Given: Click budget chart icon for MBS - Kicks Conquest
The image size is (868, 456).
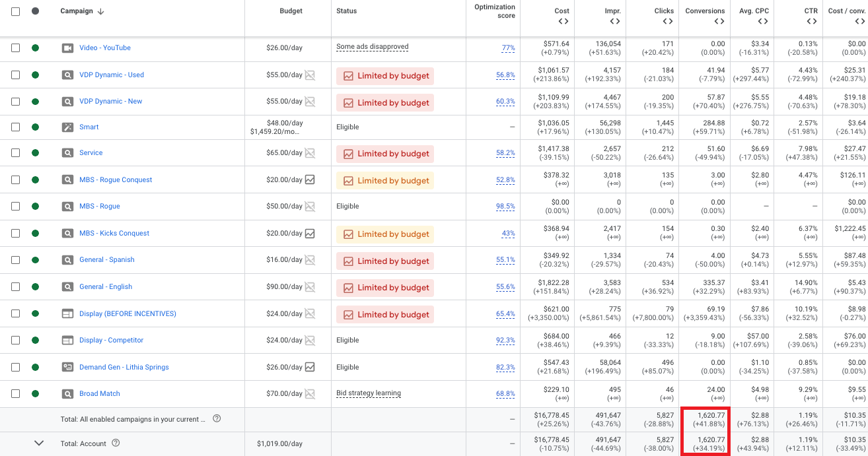Looking at the screenshot, I should point(310,233).
